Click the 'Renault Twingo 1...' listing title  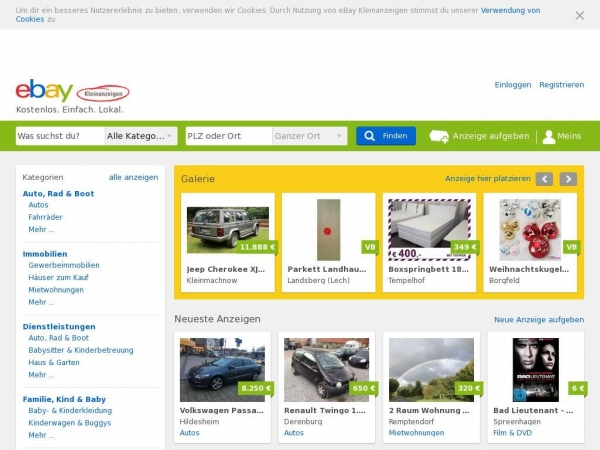(325, 410)
